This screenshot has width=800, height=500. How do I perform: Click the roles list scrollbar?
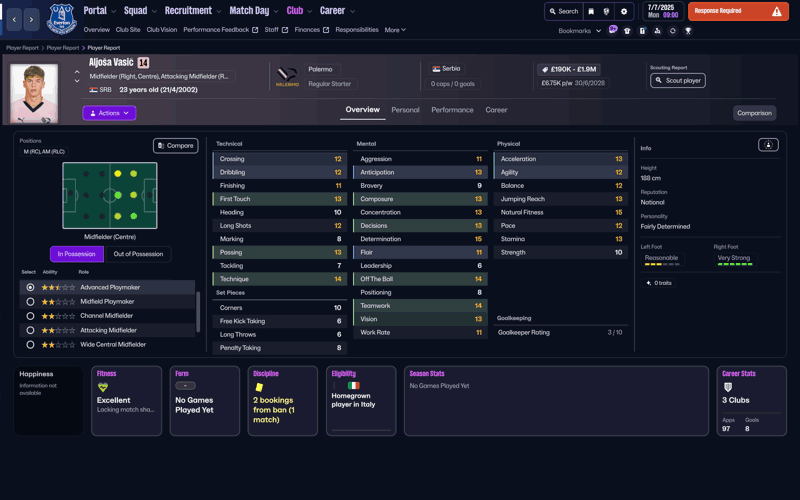click(198, 310)
